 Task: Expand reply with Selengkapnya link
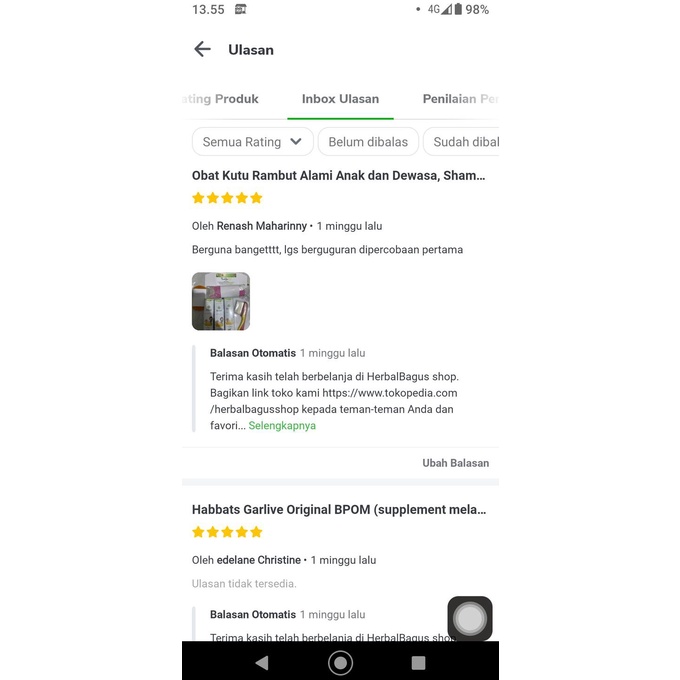tap(282, 425)
